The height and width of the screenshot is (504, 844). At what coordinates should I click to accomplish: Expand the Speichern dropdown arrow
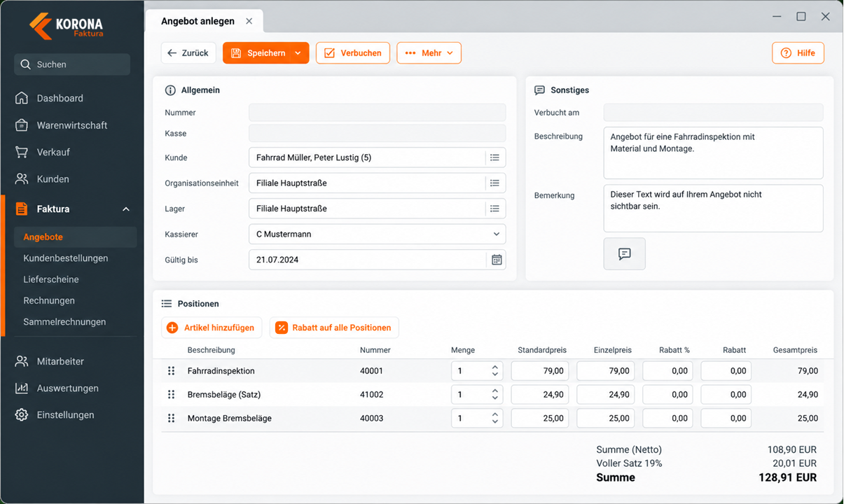tap(298, 53)
